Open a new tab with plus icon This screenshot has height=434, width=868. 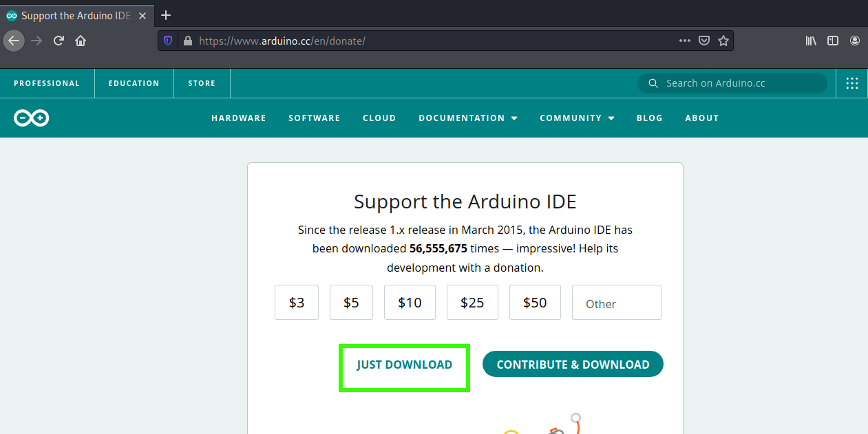pyautogui.click(x=166, y=15)
